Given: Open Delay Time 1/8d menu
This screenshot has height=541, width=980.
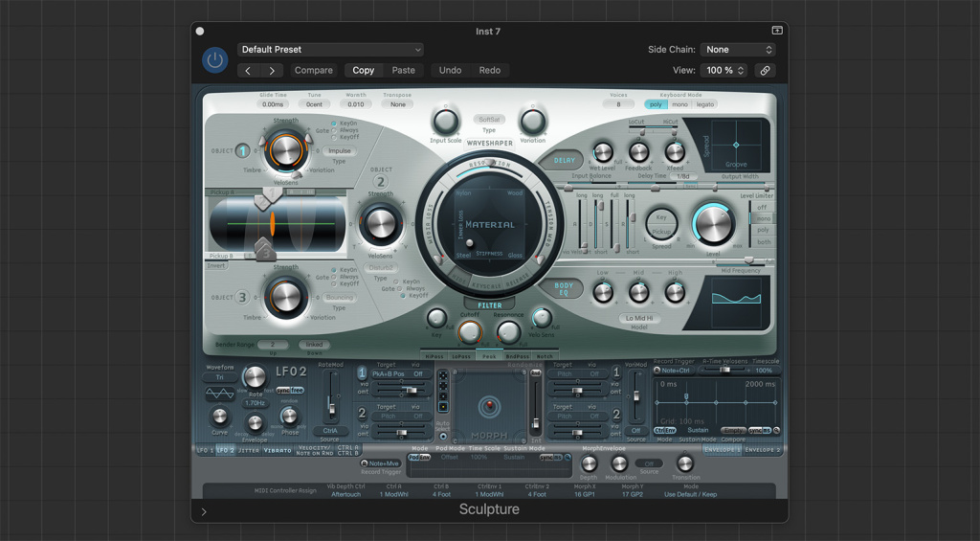Looking at the screenshot, I should 682,176.
